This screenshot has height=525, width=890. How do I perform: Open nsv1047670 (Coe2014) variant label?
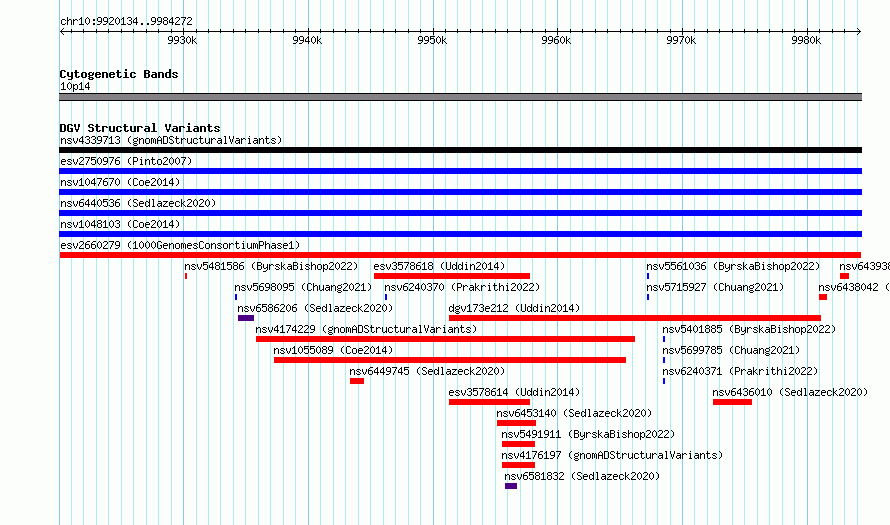coord(120,182)
